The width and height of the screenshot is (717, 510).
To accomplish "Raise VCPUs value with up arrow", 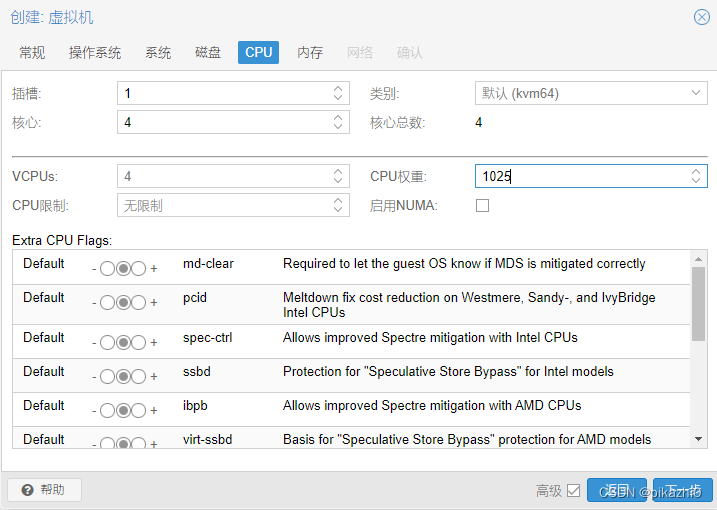I will tap(338, 171).
